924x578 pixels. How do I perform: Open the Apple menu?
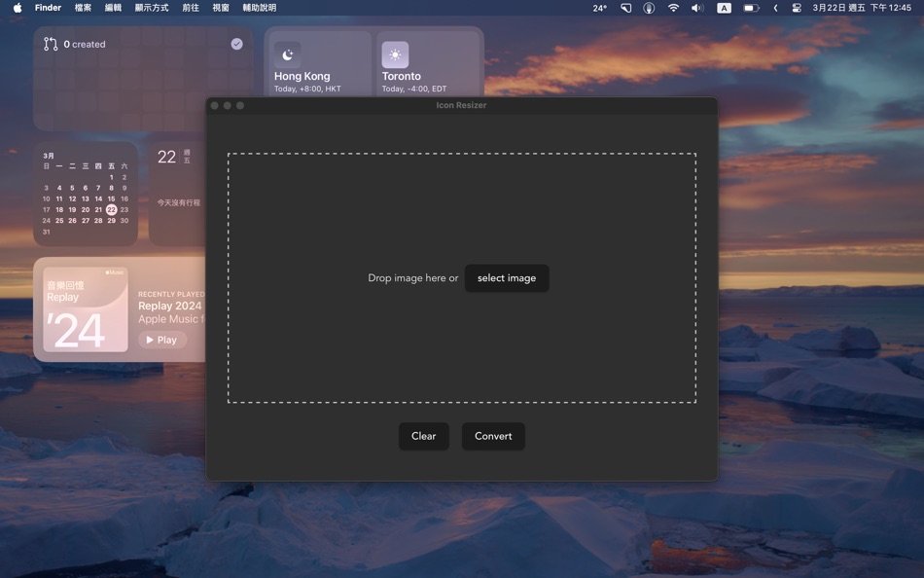pyautogui.click(x=18, y=8)
